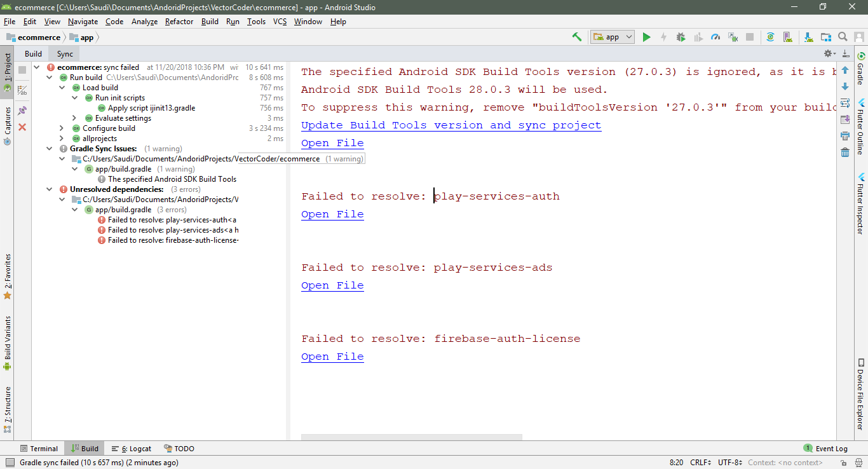This screenshot has height=469, width=868.
Task: Collapse the Load build node
Action: (62, 88)
